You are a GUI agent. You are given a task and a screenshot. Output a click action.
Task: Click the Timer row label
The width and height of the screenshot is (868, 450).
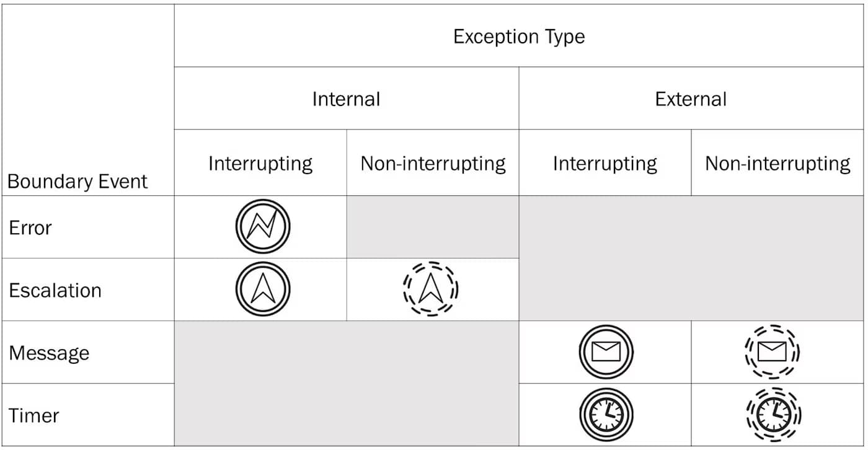click(34, 415)
